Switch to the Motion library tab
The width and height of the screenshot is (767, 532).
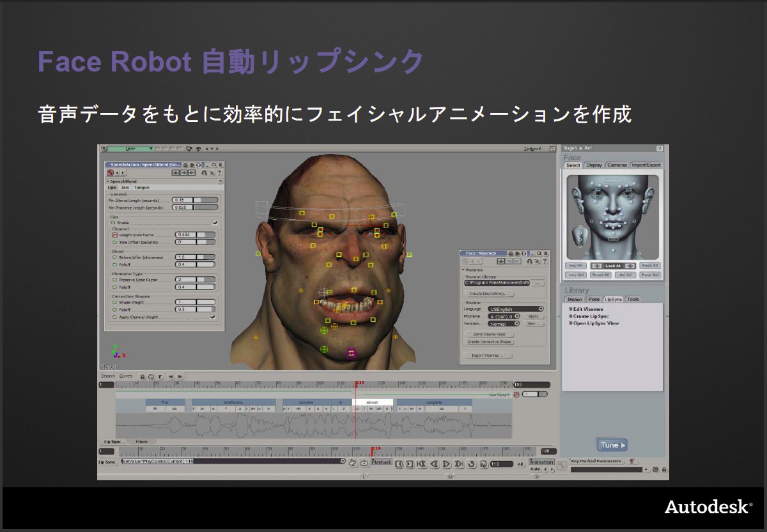point(575,300)
